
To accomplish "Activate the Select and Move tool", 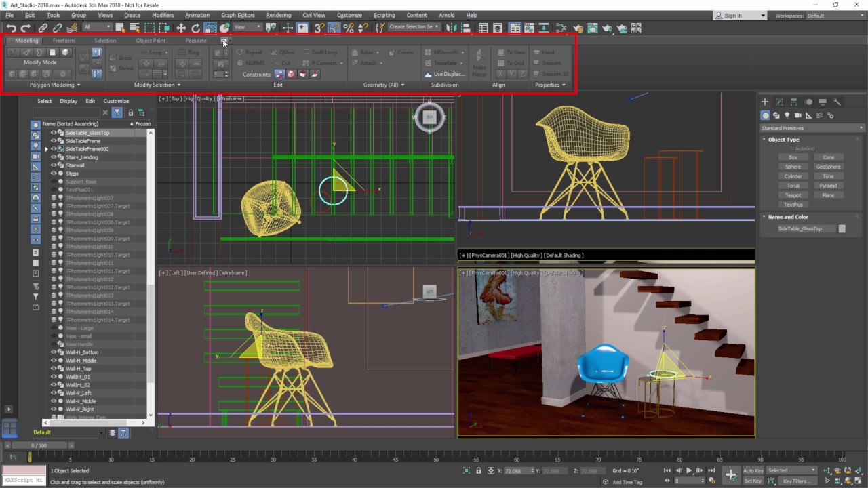I will [181, 28].
